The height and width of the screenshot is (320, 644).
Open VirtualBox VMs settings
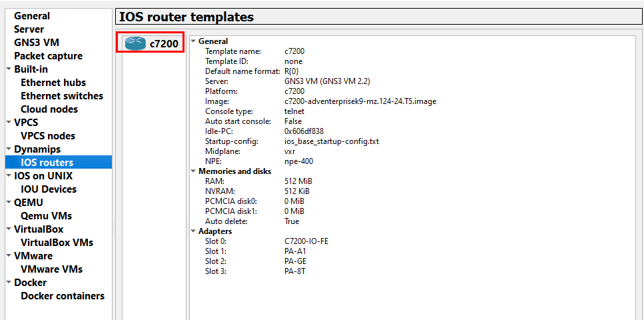(57, 242)
